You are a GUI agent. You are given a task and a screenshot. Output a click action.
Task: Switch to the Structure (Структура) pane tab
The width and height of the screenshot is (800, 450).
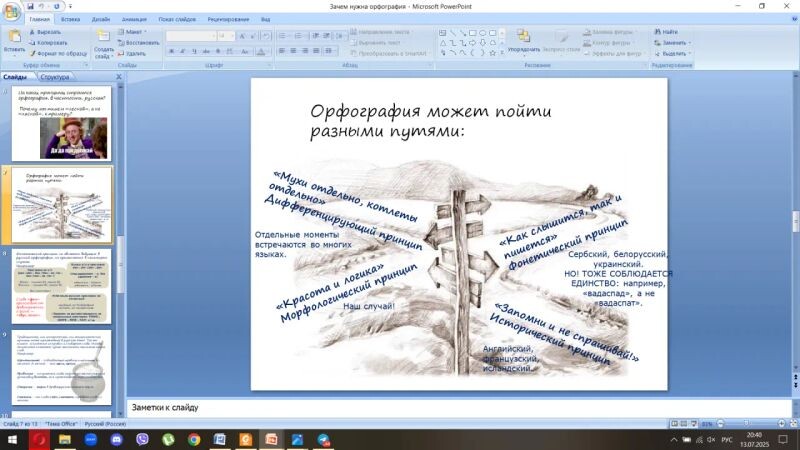tap(55, 77)
